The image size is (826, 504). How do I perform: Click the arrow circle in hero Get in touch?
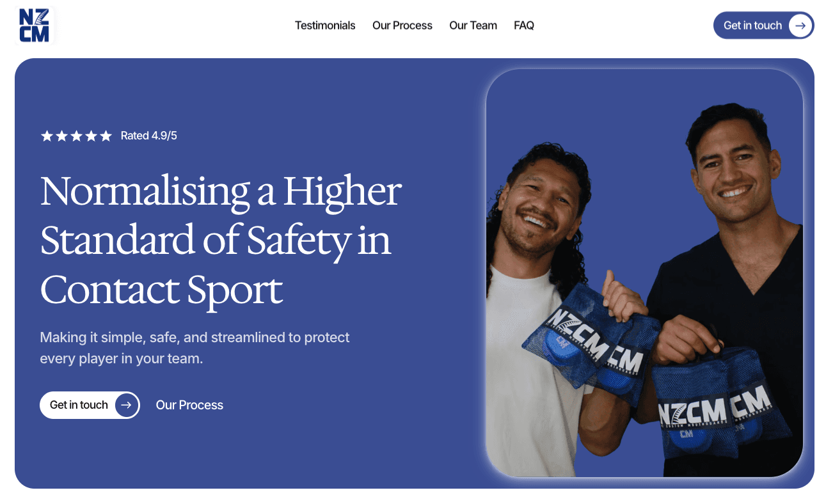[x=126, y=405]
